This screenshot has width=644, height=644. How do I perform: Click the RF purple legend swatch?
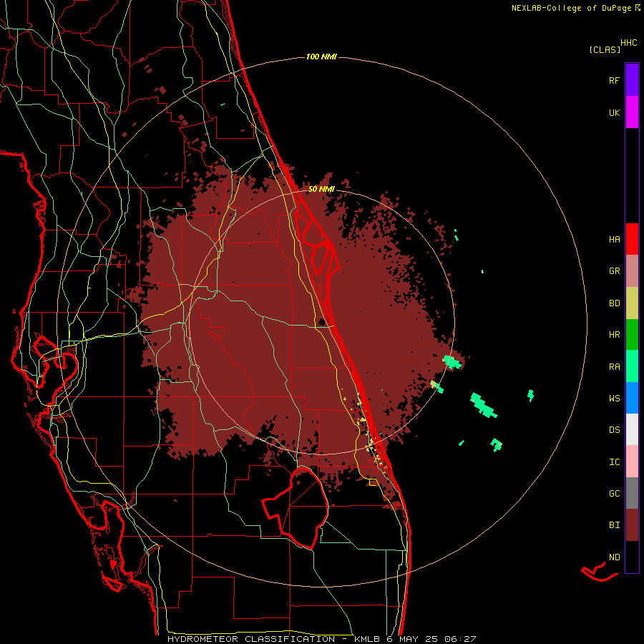(632, 79)
